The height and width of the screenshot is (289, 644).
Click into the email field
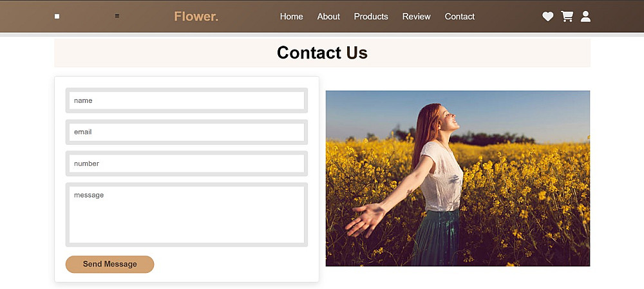[187, 132]
